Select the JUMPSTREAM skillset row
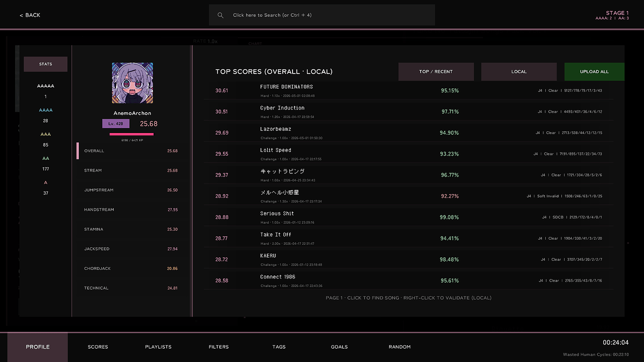The image size is (644, 362). coord(131,190)
